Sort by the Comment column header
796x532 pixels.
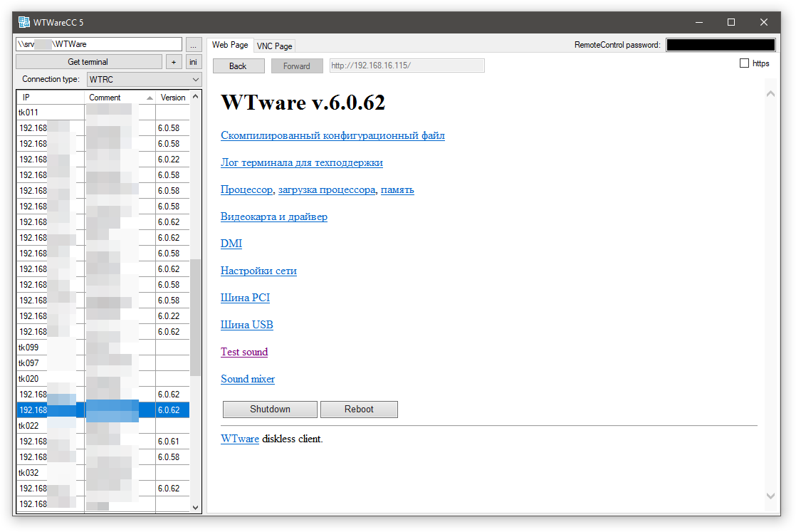click(x=119, y=98)
